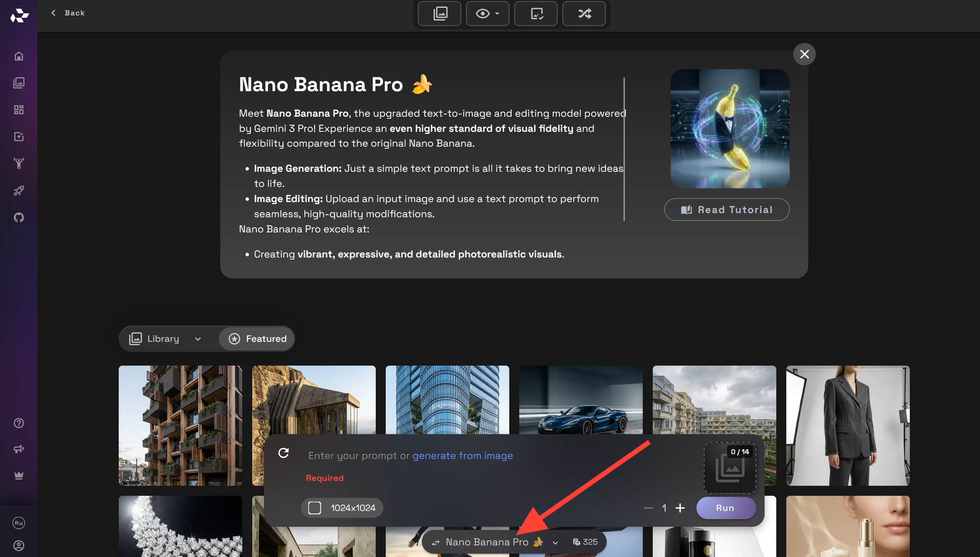The height and width of the screenshot is (557, 980).
Task: Check the 1024x1024 size checkbox
Action: [315, 507]
